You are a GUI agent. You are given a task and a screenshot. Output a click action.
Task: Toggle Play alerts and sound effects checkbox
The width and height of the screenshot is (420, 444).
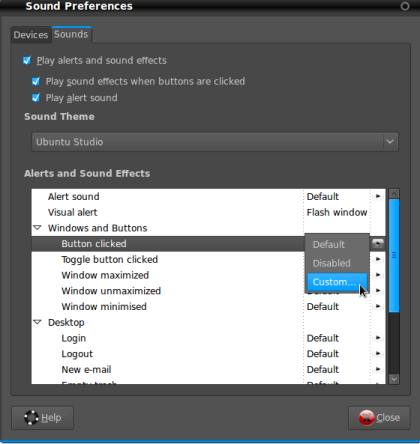coord(27,60)
